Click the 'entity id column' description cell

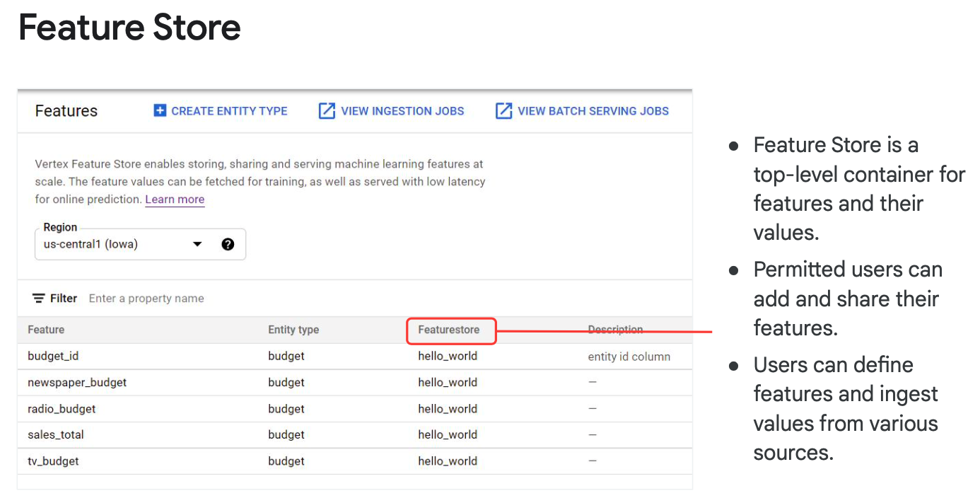[x=629, y=357]
